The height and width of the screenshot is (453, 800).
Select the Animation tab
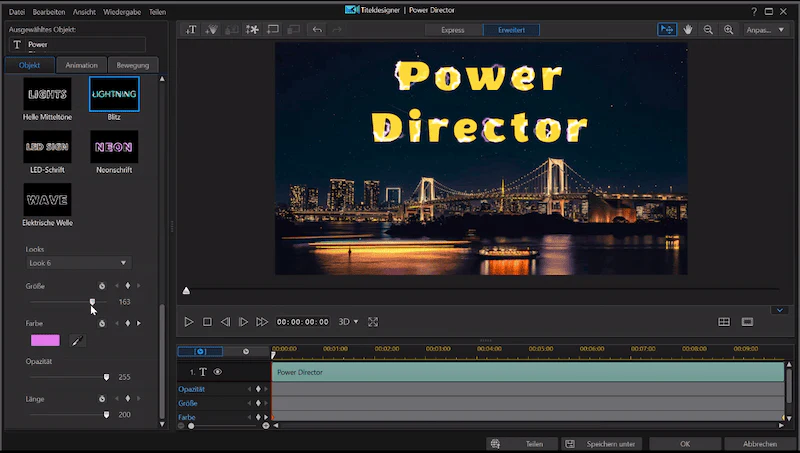82,65
